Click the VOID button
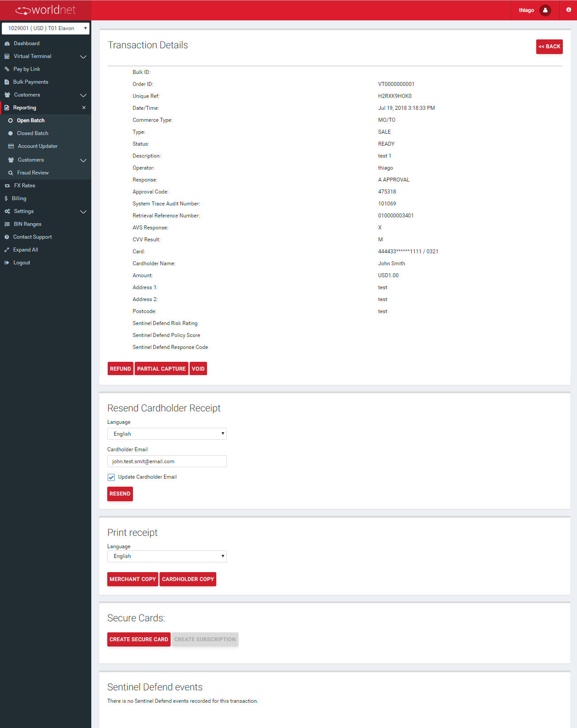 [198, 368]
